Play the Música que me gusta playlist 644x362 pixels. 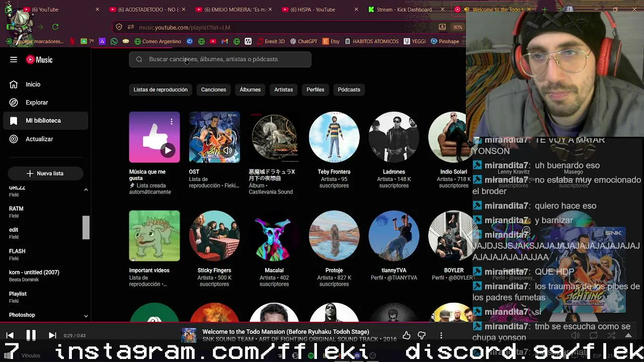pos(168,150)
